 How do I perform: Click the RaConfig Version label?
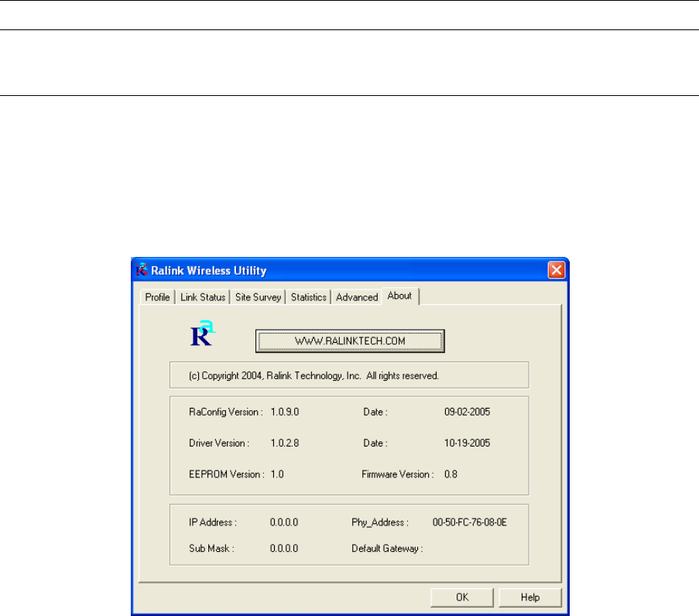point(225,412)
